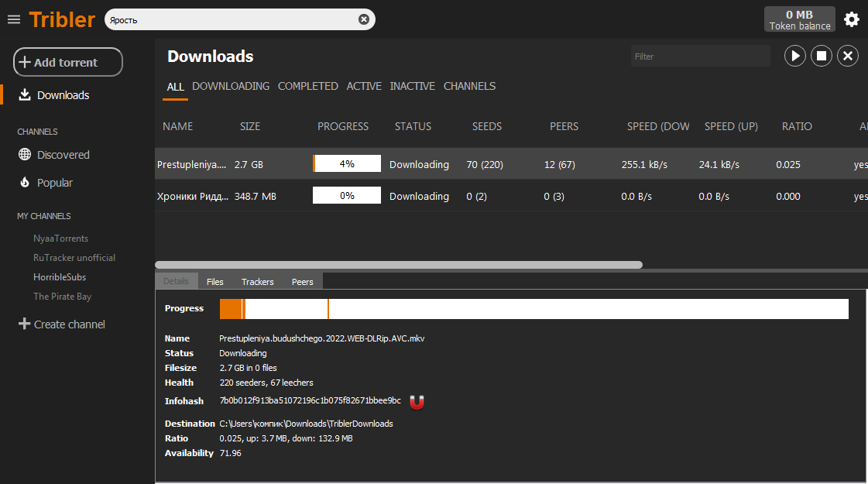Remove the selected download with X button
Image resolution: width=868 pixels, height=484 pixels.
point(848,56)
